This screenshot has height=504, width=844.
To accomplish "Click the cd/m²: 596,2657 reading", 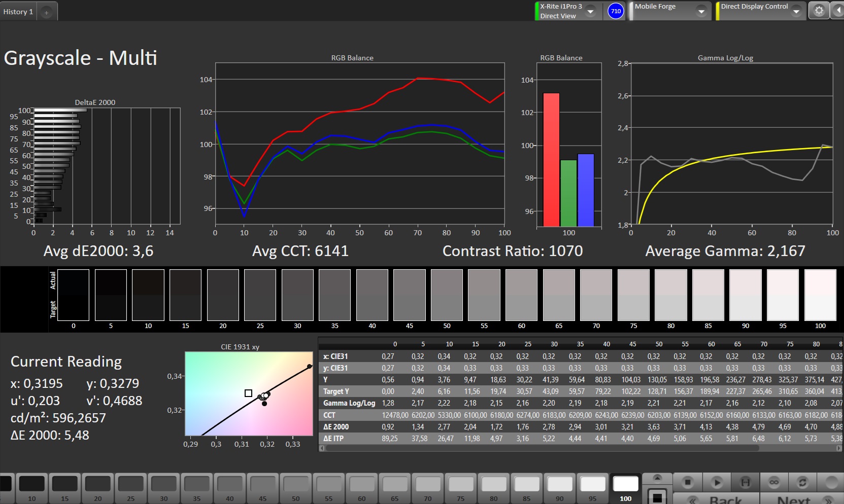I will coord(58,418).
